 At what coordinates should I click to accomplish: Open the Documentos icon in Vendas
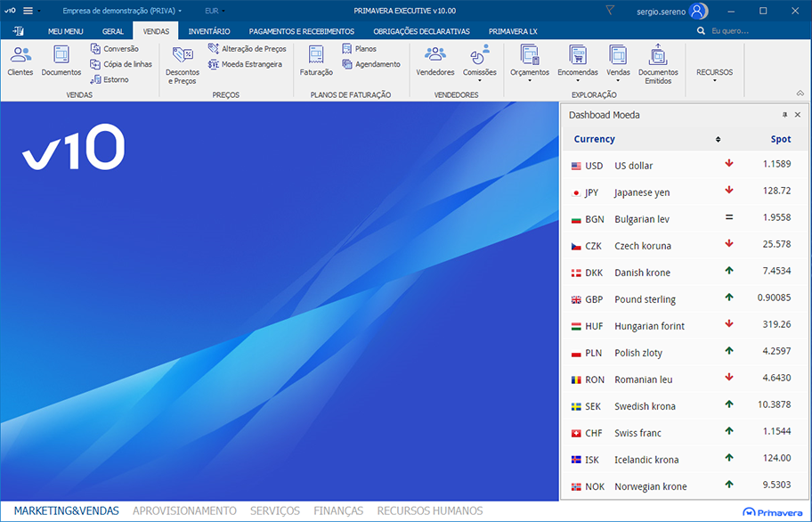pyautogui.click(x=61, y=61)
